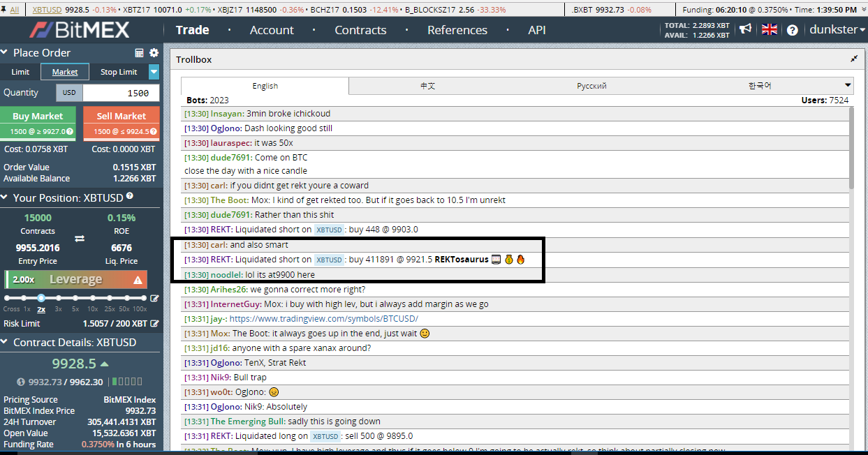868x455 pixels.
Task: Click the leverage warning triangle icon
Action: tap(138, 280)
